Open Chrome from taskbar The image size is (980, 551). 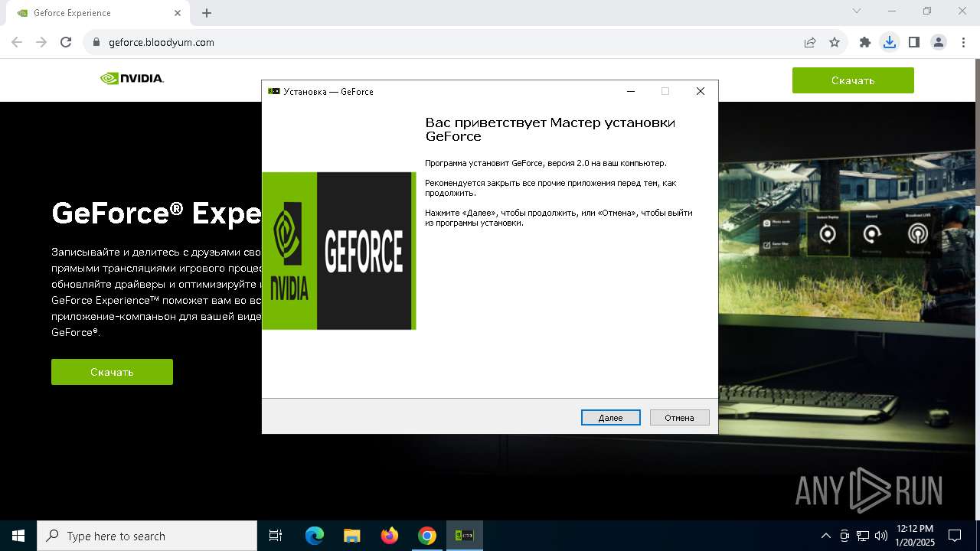click(x=427, y=536)
